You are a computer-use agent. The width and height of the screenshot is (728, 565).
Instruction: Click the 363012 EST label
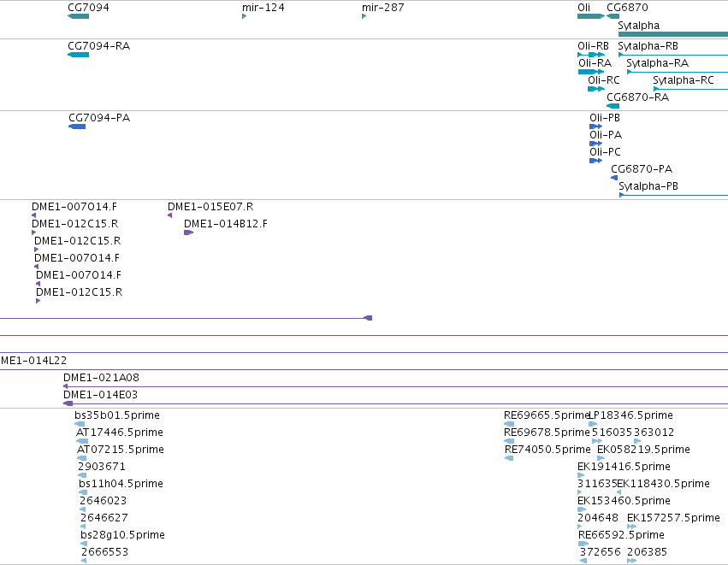(x=654, y=433)
